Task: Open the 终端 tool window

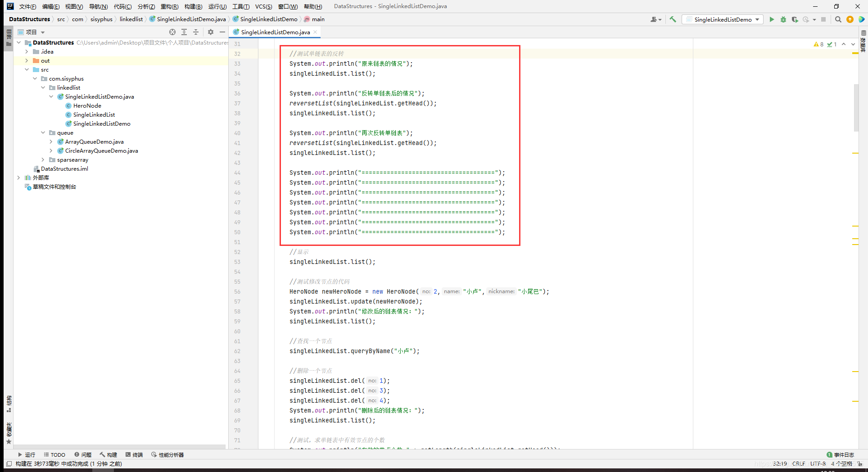Action: (134, 454)
